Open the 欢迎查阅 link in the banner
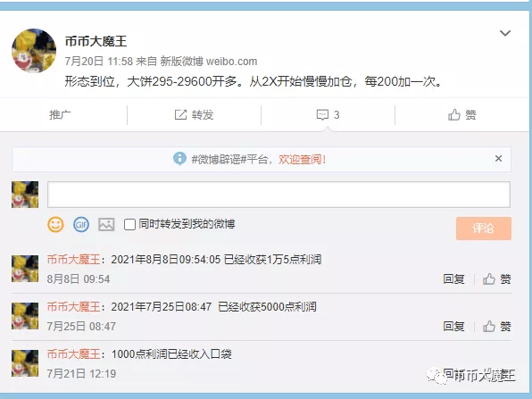 [303, 159]
